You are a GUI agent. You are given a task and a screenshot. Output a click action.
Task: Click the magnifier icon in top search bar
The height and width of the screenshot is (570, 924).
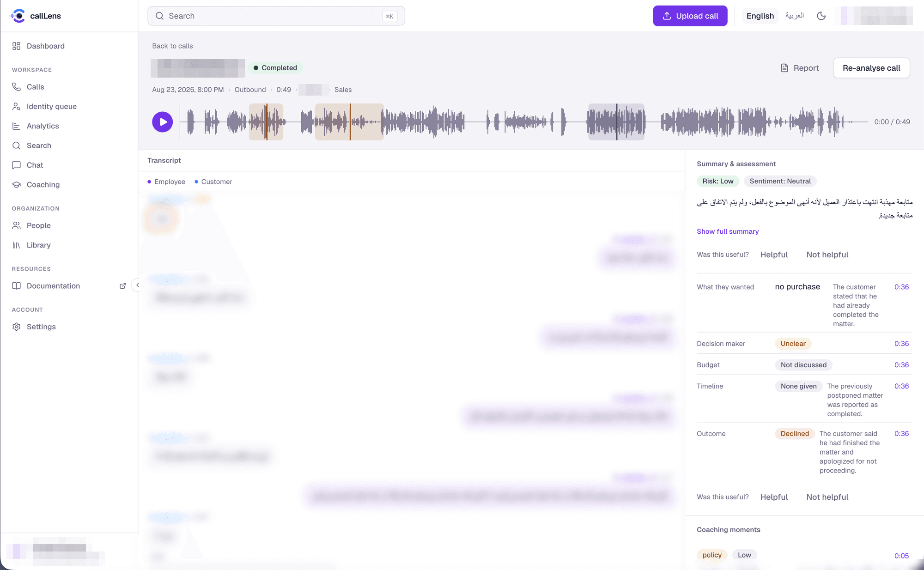(x=159, y=16)
